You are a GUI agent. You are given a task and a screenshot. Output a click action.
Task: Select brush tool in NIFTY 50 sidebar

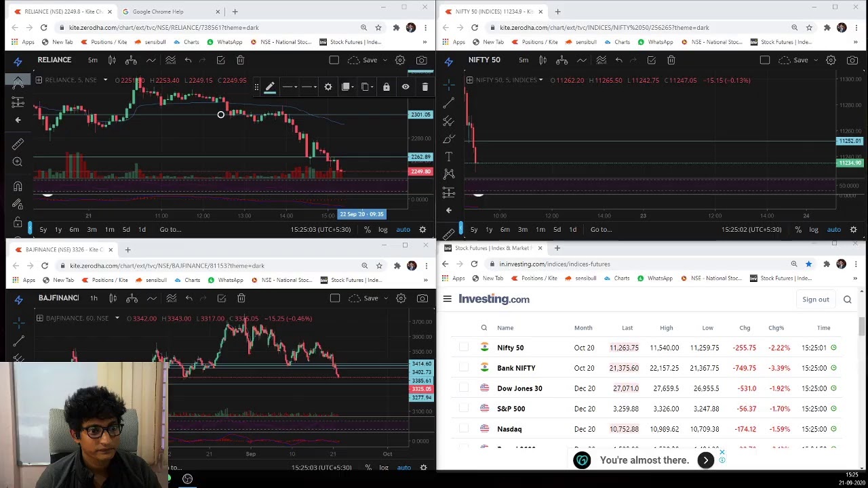point(448,139)
